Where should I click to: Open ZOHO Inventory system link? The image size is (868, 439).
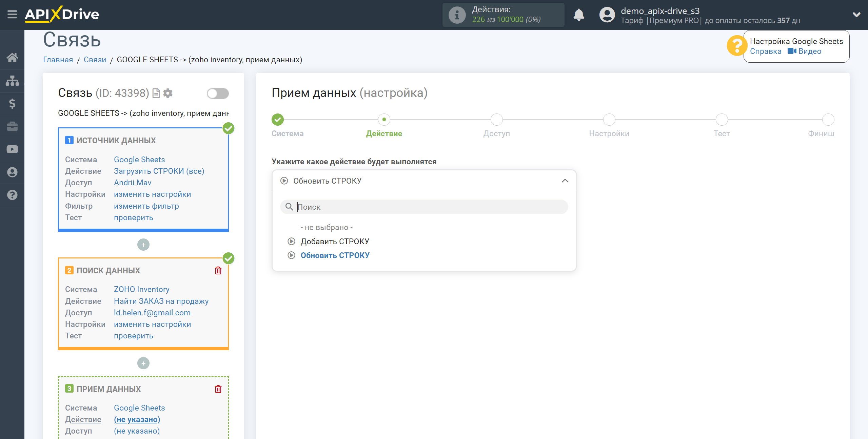pos(142,289)
